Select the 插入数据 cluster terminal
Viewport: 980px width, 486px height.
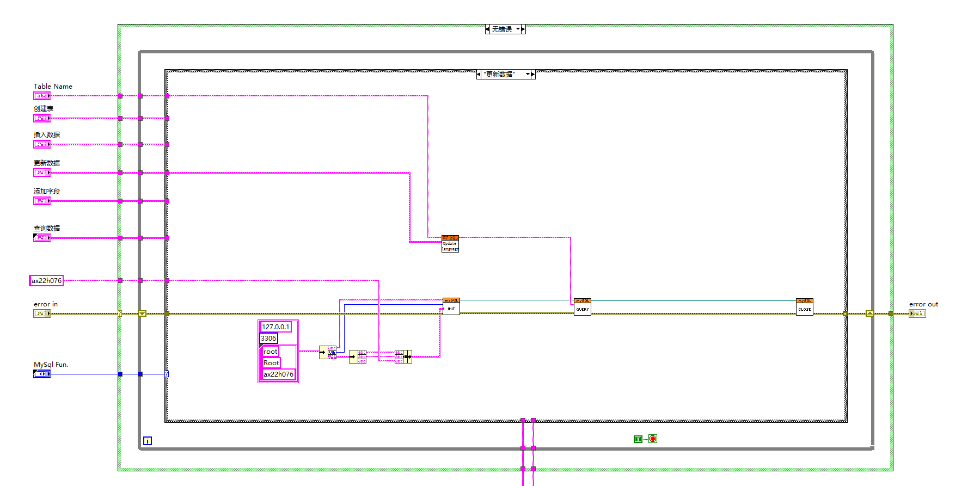point(42,144)
